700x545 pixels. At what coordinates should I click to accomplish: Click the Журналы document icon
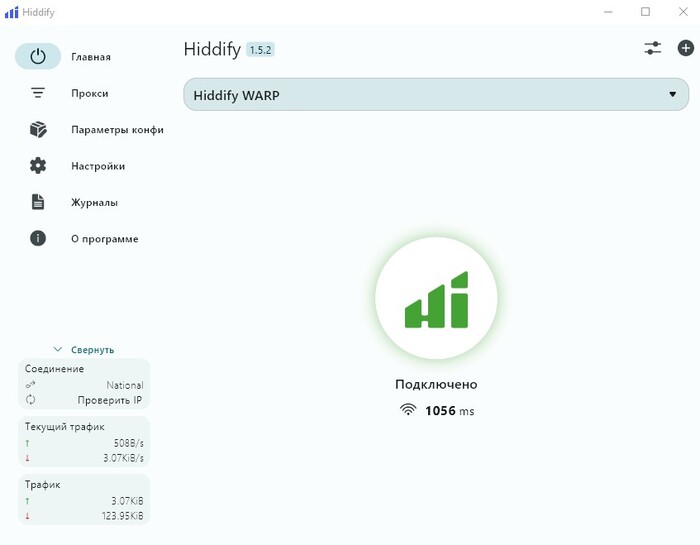point(38,202)
